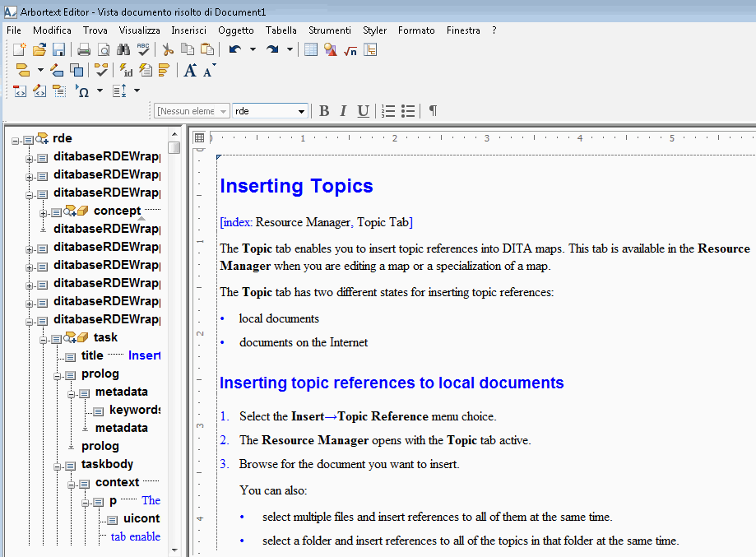Select the 'uicontrol' tree node
This screenshot has height=557, width=756.
coord(141,518)
